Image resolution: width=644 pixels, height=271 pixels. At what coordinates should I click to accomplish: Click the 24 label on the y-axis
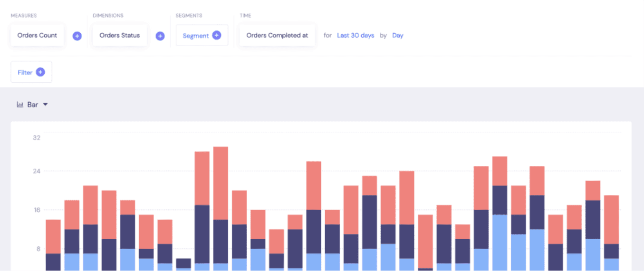(36, 171)
